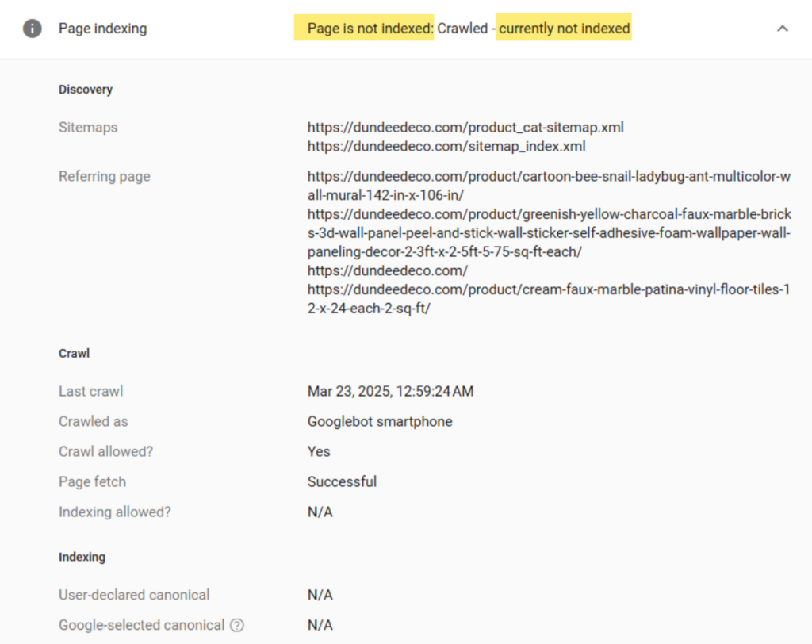Click the User-declared canonical label

point(134,595)
